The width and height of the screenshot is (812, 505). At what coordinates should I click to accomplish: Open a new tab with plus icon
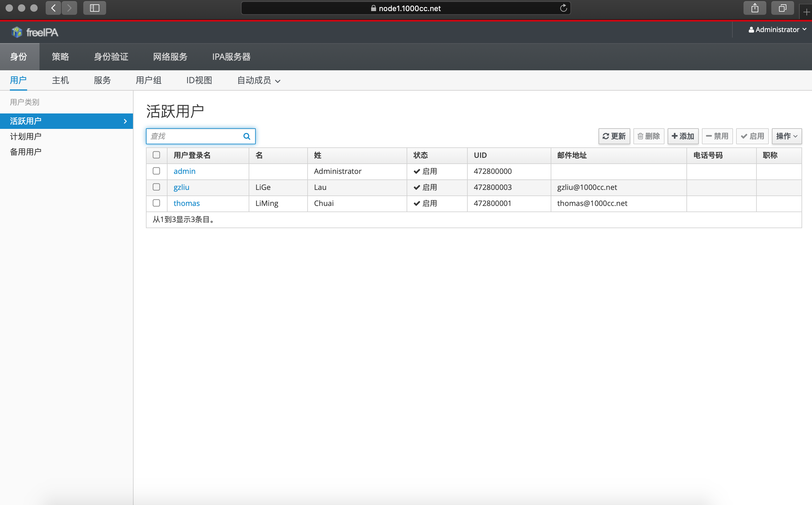click(x=806, y=12)
